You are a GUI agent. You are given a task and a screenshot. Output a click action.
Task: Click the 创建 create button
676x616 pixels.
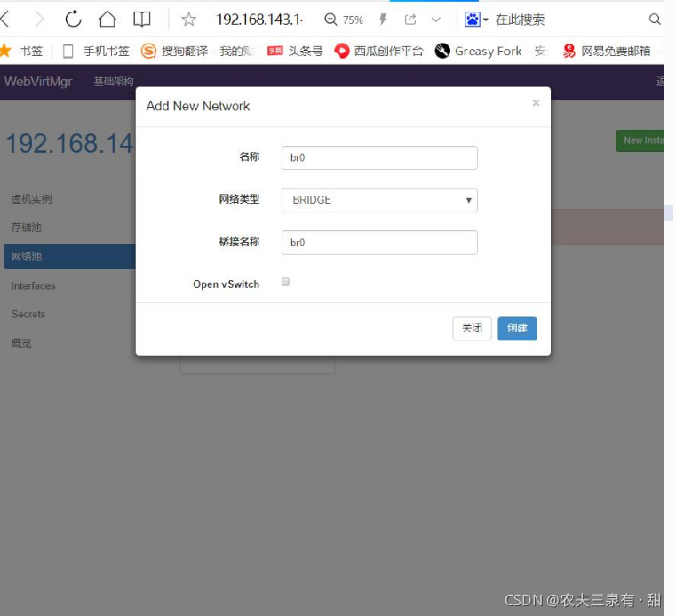click(x=517, y=328)
